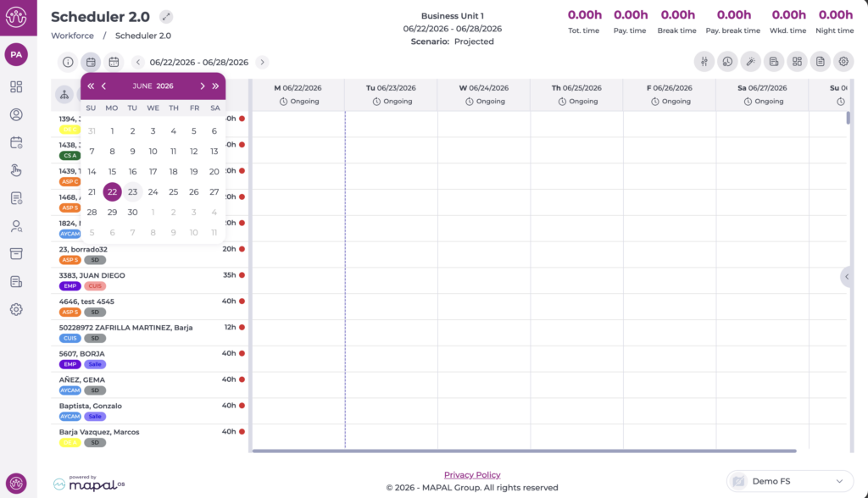Open the info icon in the scheduler toolbar
The width and height of the screenshot is (868, 498).
point(68,62)
